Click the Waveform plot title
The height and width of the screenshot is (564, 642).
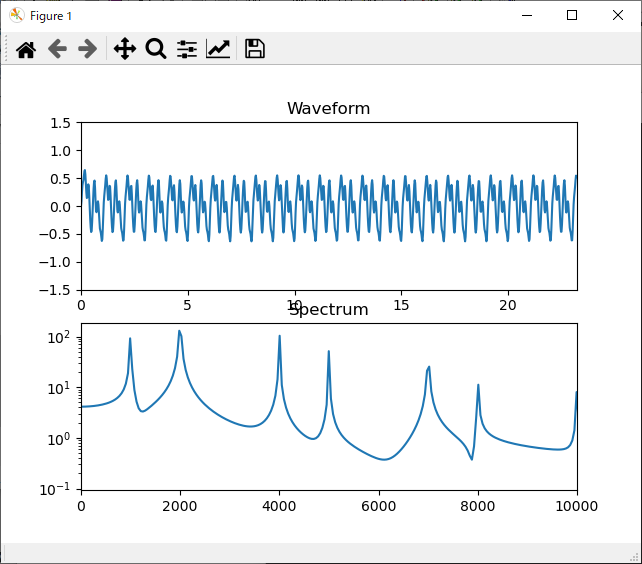[x=328, y=109]
